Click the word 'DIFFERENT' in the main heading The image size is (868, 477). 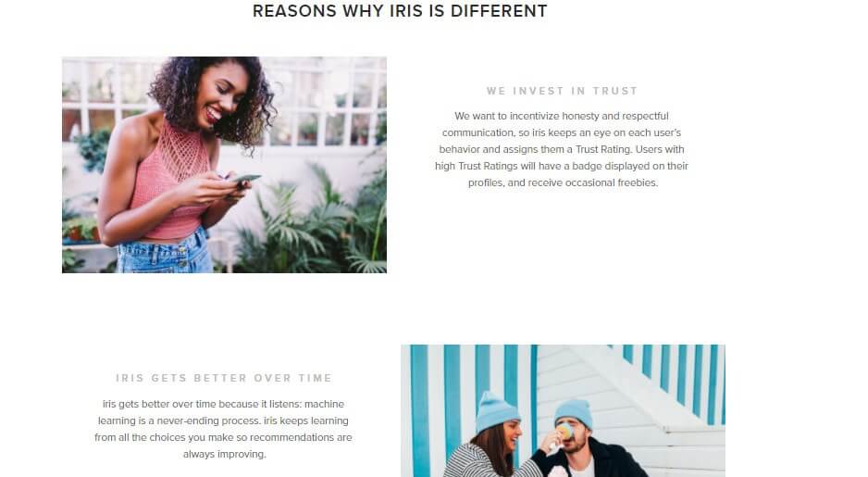pyautogui.click(x=499, y=11)
